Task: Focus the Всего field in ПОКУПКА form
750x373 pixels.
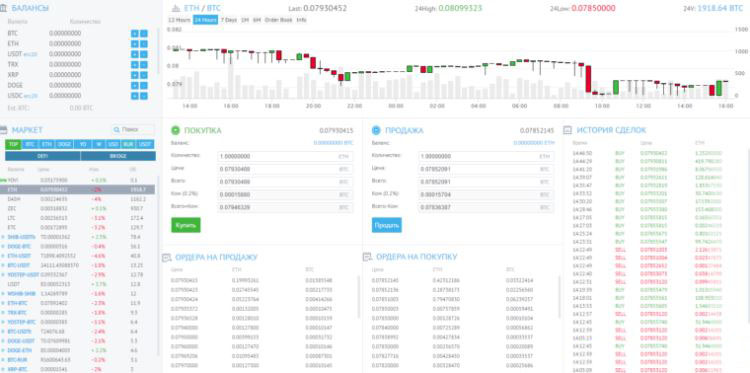Action: pos(286,182)
